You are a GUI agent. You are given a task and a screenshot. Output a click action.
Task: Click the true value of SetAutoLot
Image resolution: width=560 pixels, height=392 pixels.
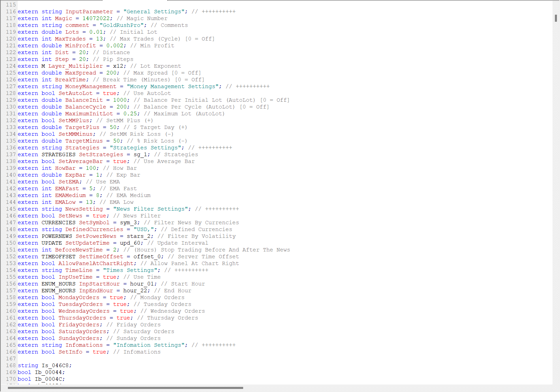pos(109,93)
